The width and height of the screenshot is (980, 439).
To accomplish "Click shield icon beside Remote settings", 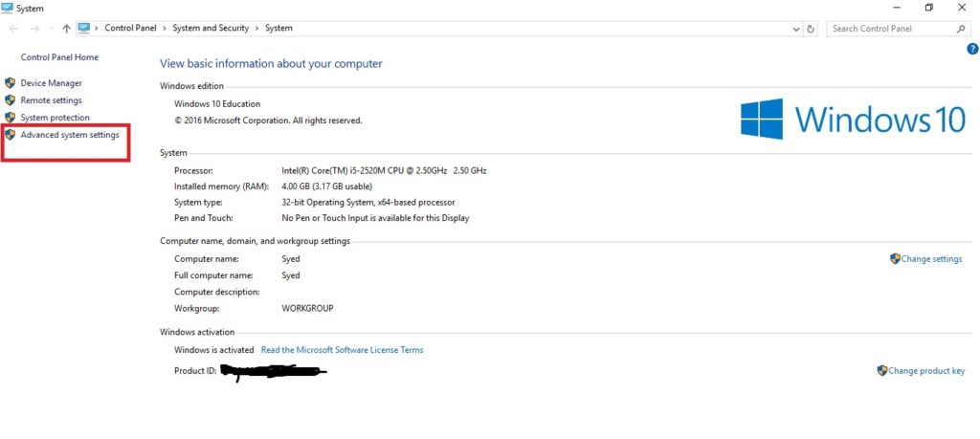I will click(x=10, y=99).
